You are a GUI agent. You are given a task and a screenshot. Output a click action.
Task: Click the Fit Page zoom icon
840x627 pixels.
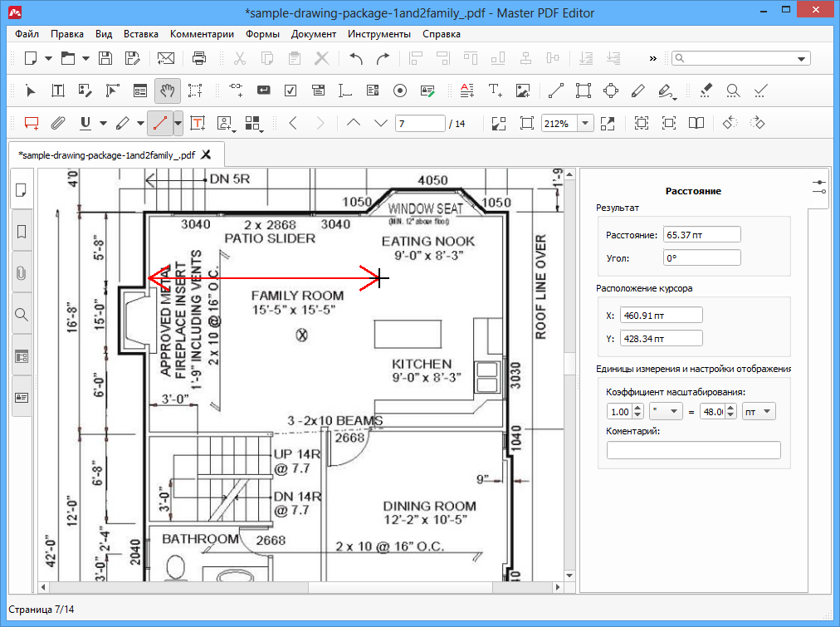(526, 123)
